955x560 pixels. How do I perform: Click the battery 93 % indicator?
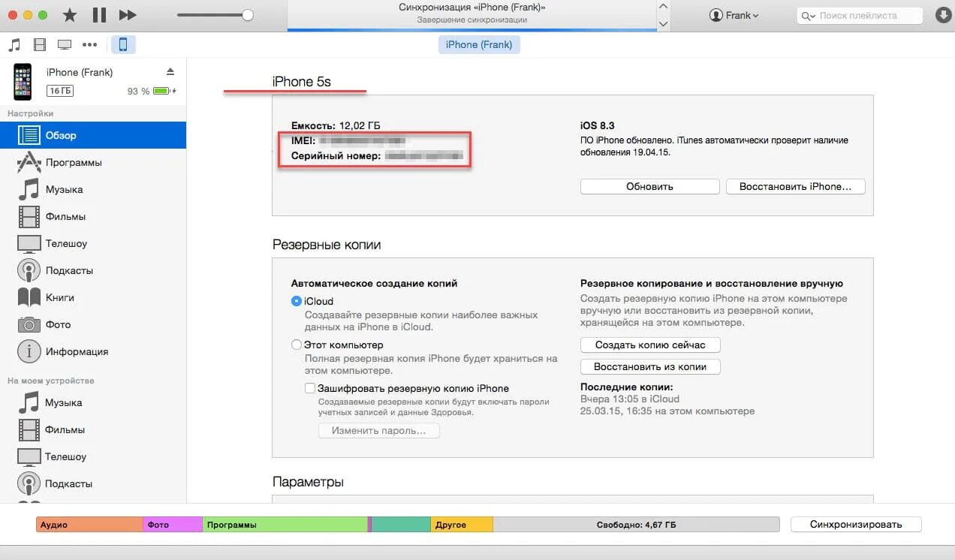tap(152, 91)
